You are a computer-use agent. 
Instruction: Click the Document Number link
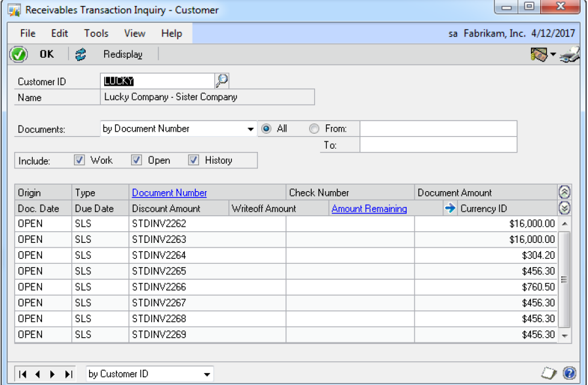pos(170,192)
